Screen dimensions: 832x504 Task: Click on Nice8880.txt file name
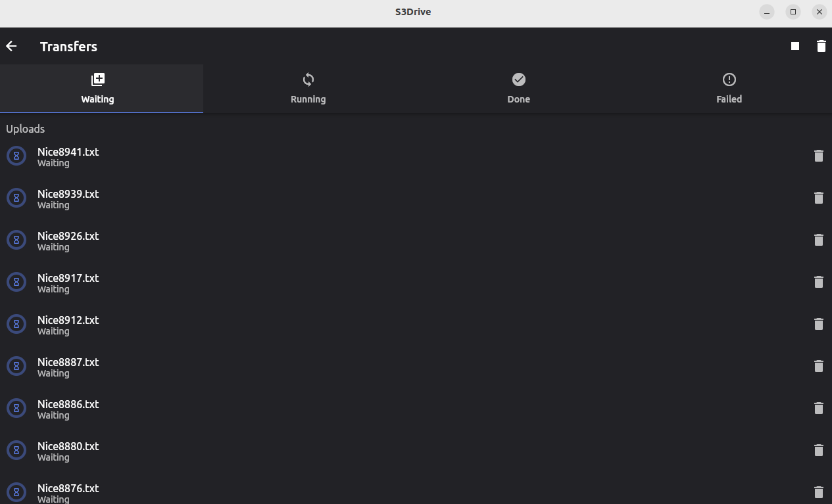tap(68, 446)
